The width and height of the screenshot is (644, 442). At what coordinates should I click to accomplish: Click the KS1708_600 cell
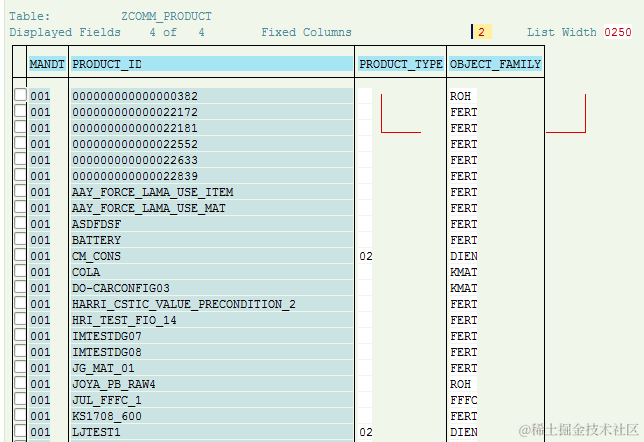[x=212, y=416]
